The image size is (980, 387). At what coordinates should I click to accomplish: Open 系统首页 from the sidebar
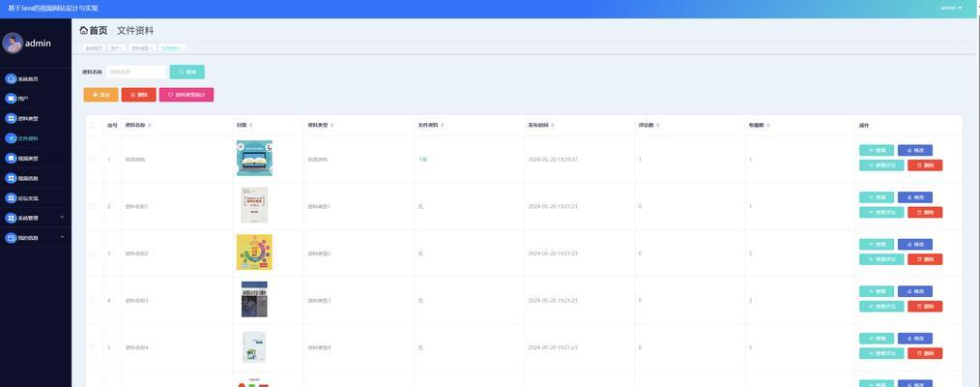coord(36,78)
